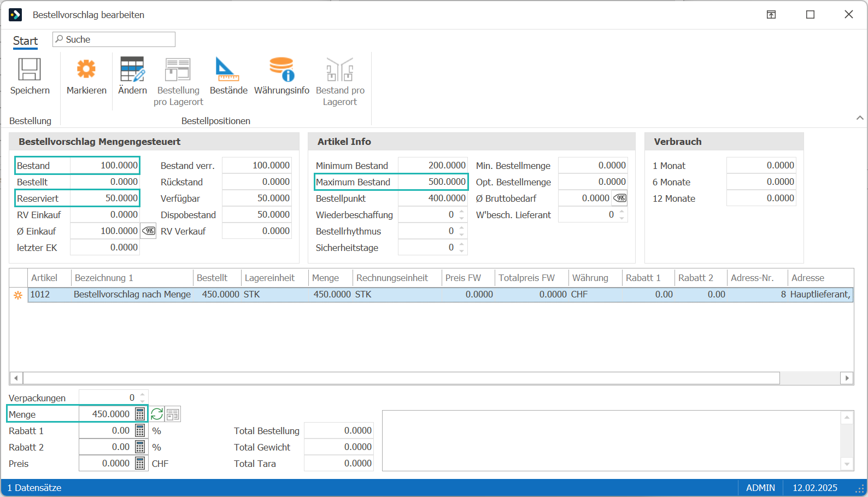
Task: Open calculator for Rabatt 2 field
Action: coord(140,447)
